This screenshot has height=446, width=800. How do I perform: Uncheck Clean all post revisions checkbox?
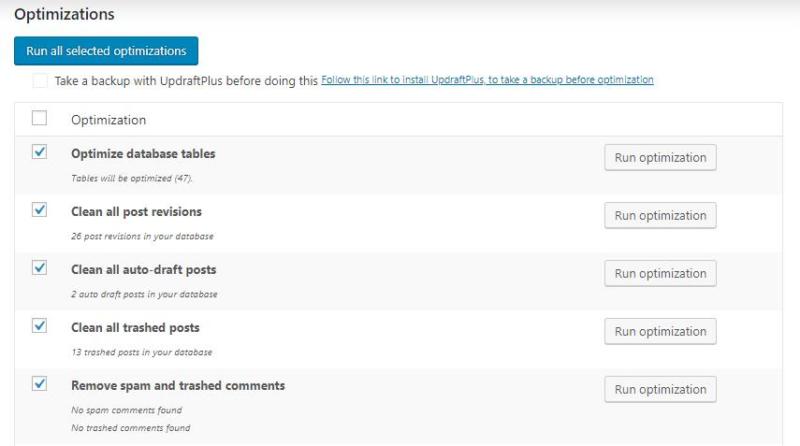tap(39, 210)
